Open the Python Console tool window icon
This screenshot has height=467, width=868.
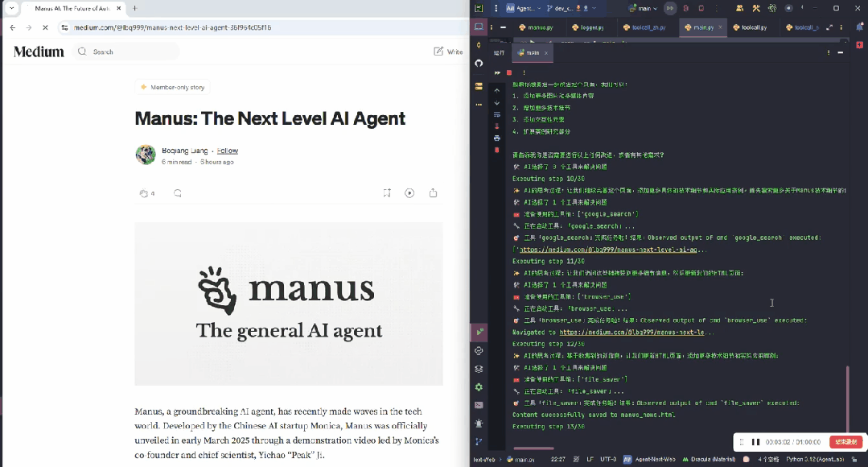point(479,351)
